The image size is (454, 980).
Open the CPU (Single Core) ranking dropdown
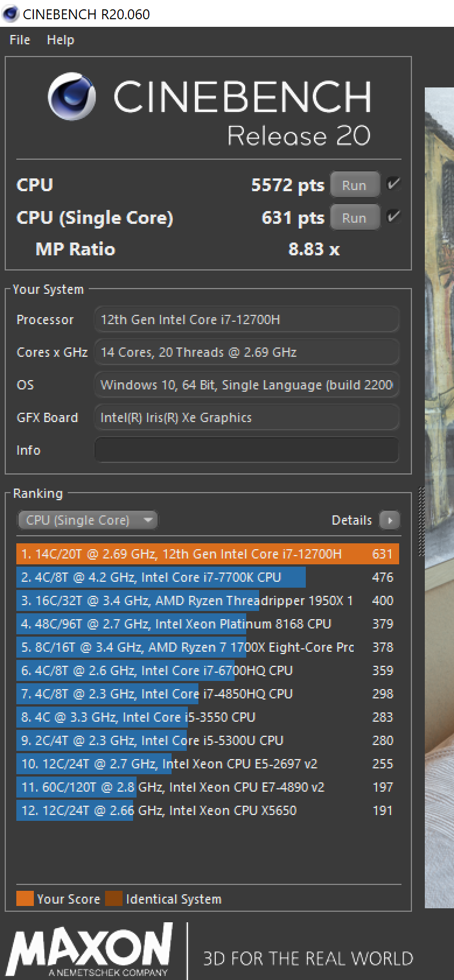click(88, 520)
